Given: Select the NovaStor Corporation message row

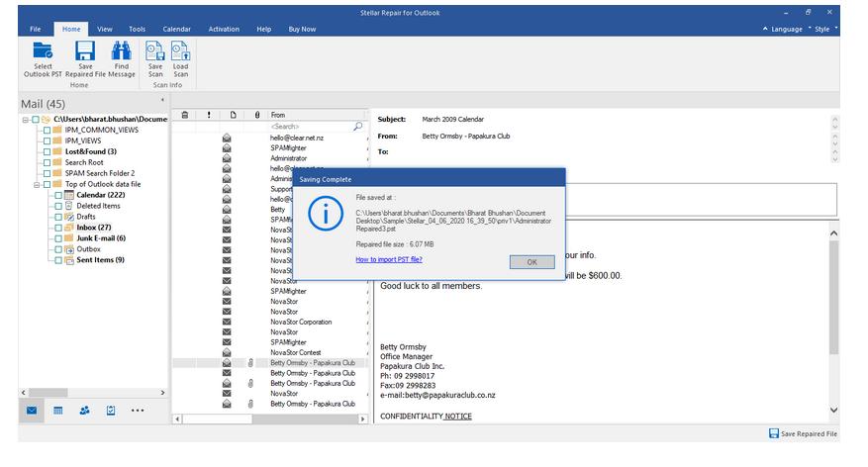Looking at the screenshot, I should point(269,322).
